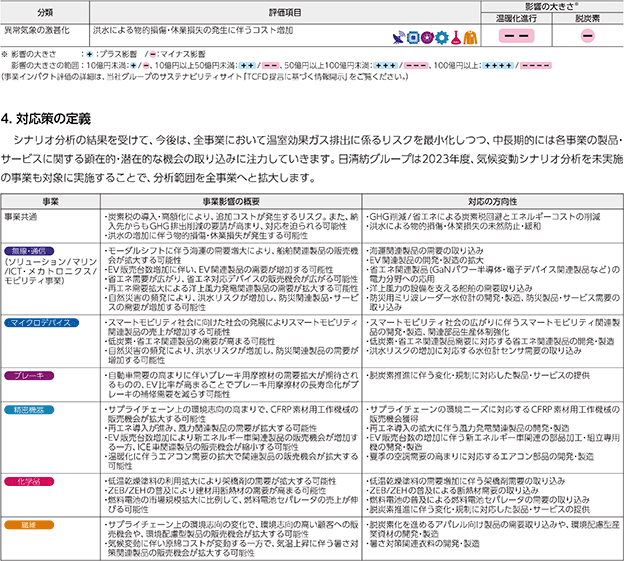Click the 夏季の空調需要の高まり bullet
The height and width of the screenshot is (561, 624).
[x=480, y=456]
